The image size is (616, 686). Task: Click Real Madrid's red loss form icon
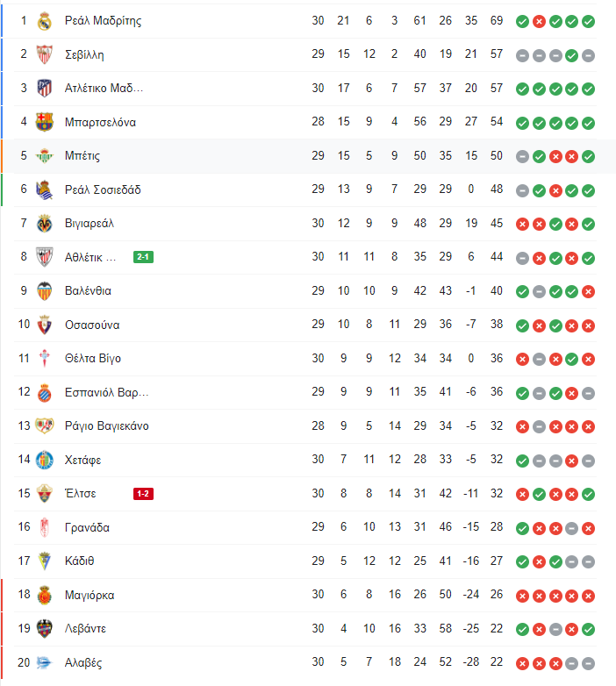pyautogui.click(x=539, y=21)
